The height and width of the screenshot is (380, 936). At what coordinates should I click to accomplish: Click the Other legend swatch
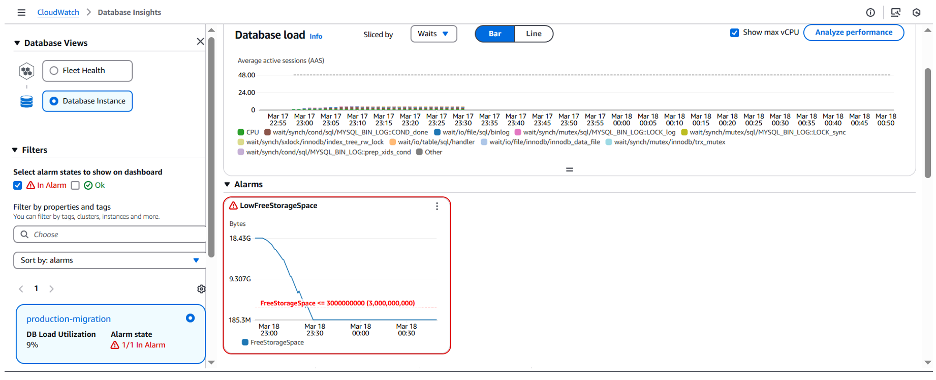tap(420, 152)
